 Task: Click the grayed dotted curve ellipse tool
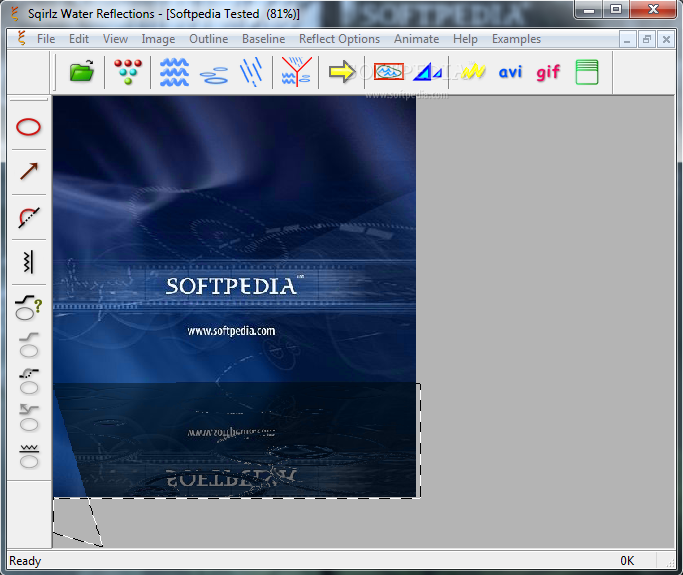29,382
